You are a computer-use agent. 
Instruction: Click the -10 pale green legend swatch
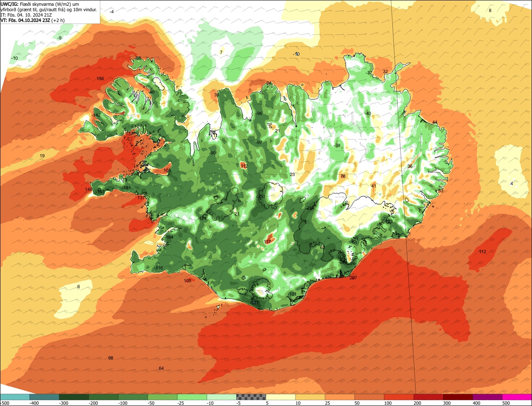click(x=222, y=397)
